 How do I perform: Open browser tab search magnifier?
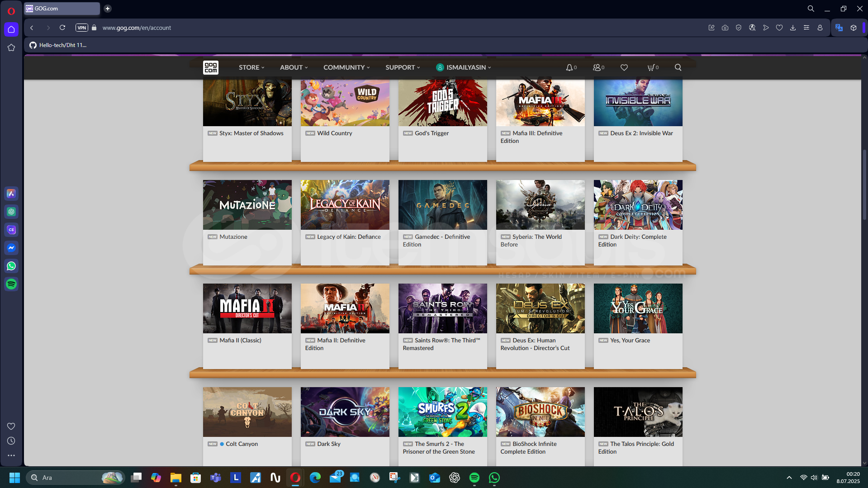pos(811,9)
